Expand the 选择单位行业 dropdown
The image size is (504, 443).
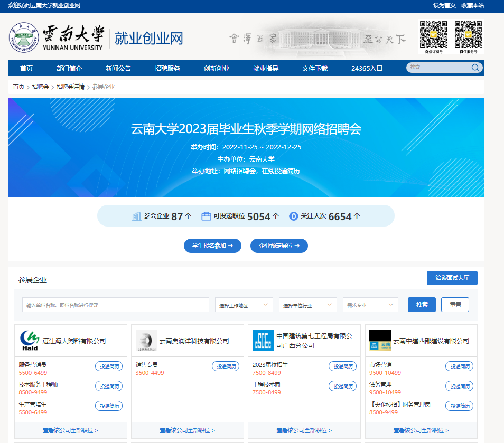click(307, 305)
